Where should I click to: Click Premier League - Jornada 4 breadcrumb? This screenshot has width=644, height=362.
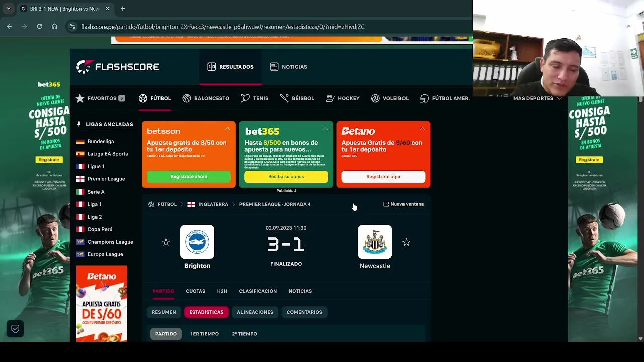click(x=275, y=204)
